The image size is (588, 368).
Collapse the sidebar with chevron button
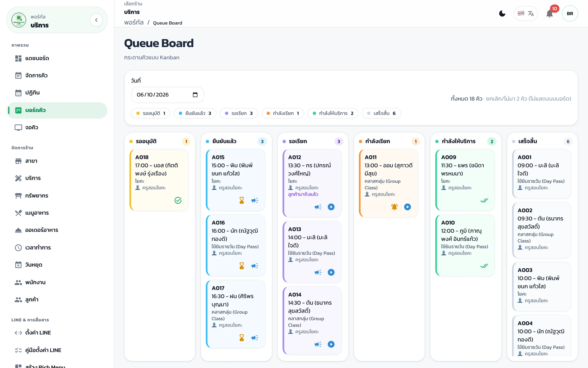point(96,20)
